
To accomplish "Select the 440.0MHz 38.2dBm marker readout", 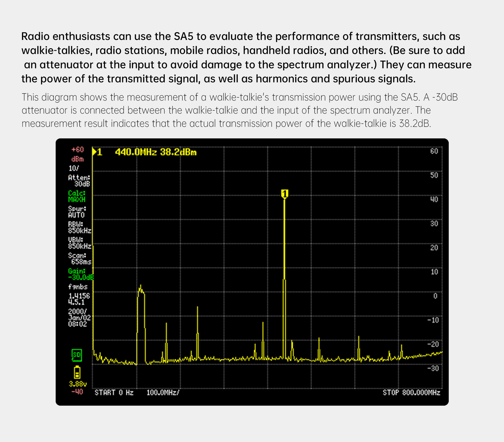I will [156, 152].
